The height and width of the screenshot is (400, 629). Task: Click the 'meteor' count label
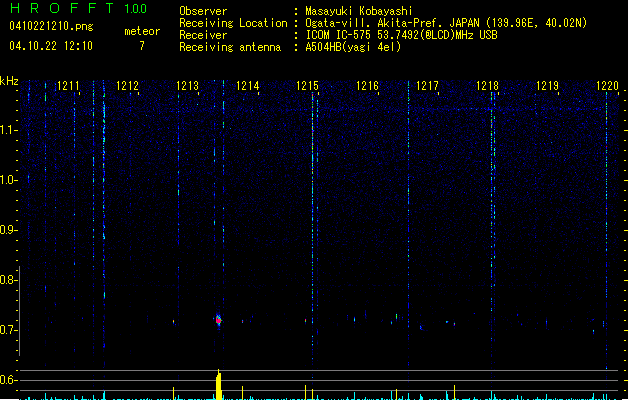click(x=142, y=31)
